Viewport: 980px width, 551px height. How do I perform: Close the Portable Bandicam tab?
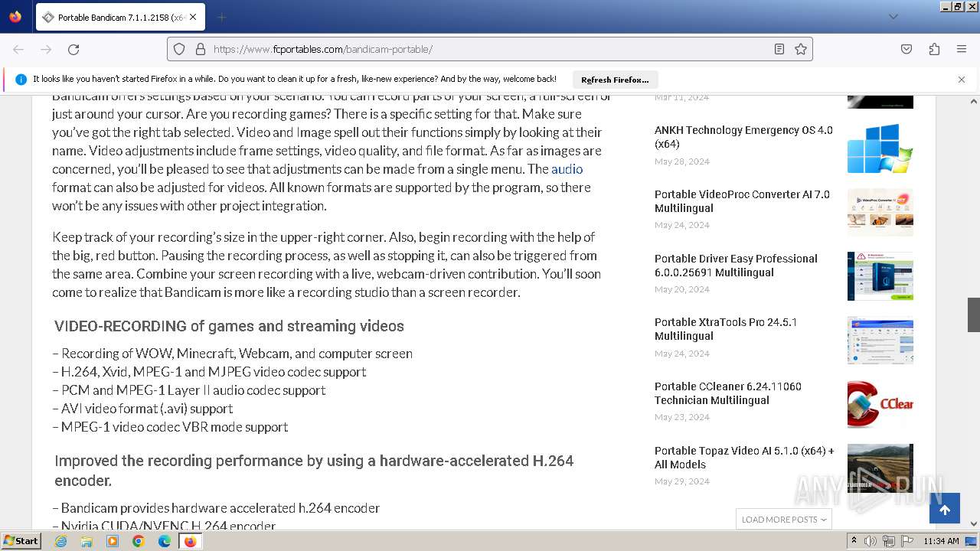click(x=192, y=17)
